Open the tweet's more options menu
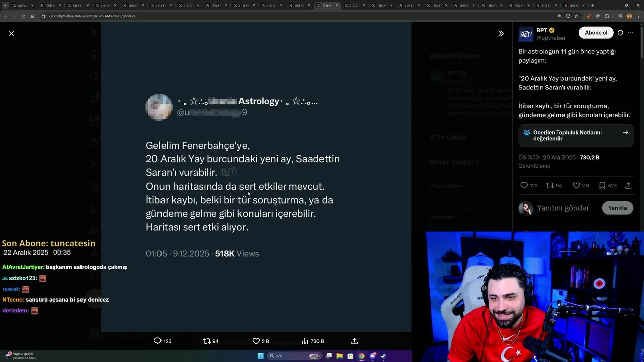Image resolution: width=644 pixels, height=362 pixels. (631, 33)
